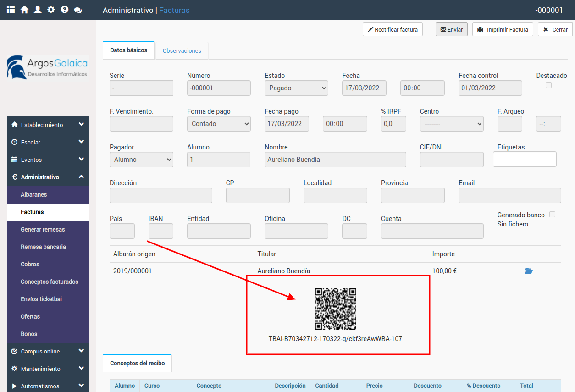The width and height of the screenshot is (575, 392).
Task: Click the Etiquetas input box
Action: pos(525,159)
